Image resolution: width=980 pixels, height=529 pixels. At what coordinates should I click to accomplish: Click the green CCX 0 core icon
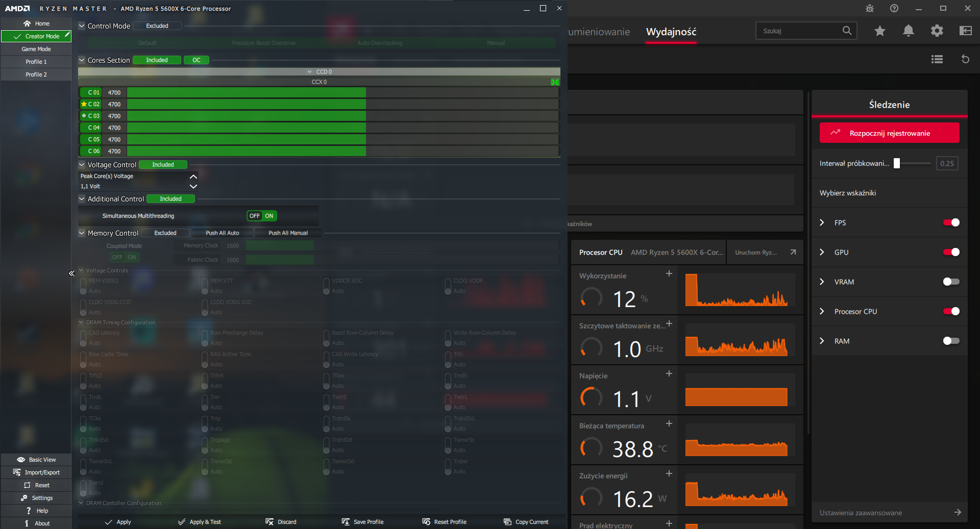click(555, 82)
